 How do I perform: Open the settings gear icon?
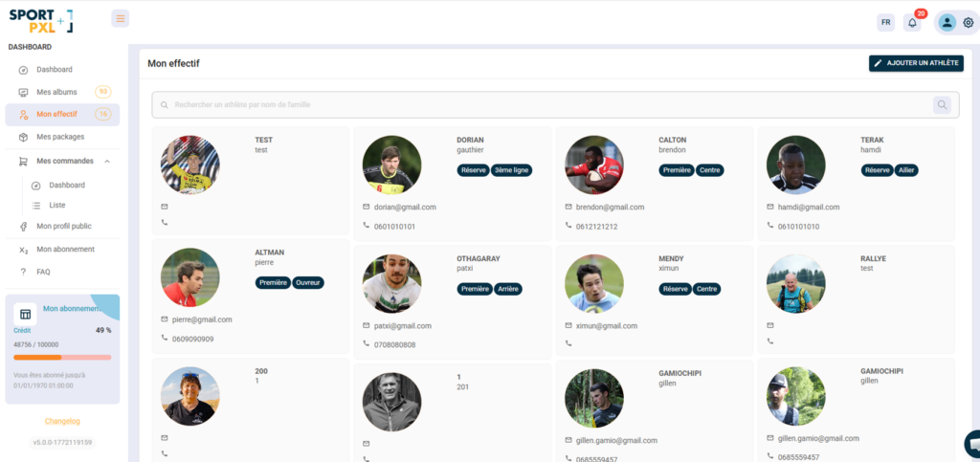968,23
